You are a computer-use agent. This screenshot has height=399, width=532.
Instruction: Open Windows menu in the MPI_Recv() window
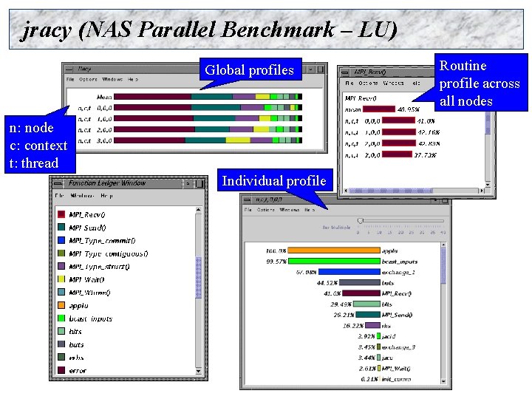tap(393, 83)
